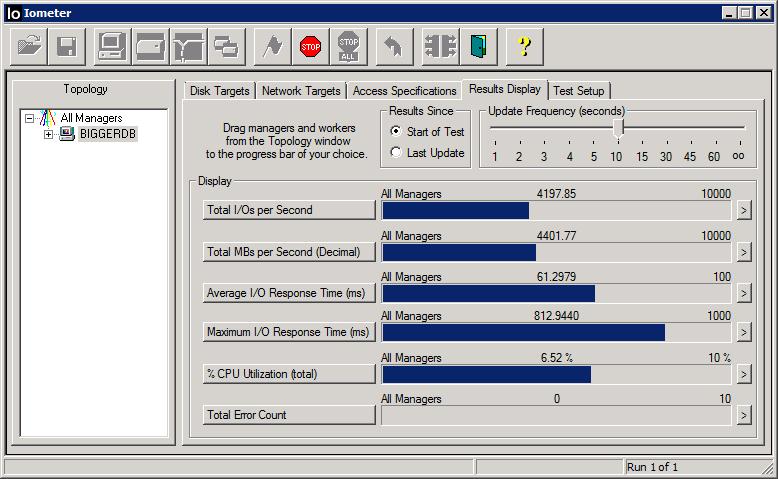Disconnect selected worker or manager icon

(x=440, y=47)
